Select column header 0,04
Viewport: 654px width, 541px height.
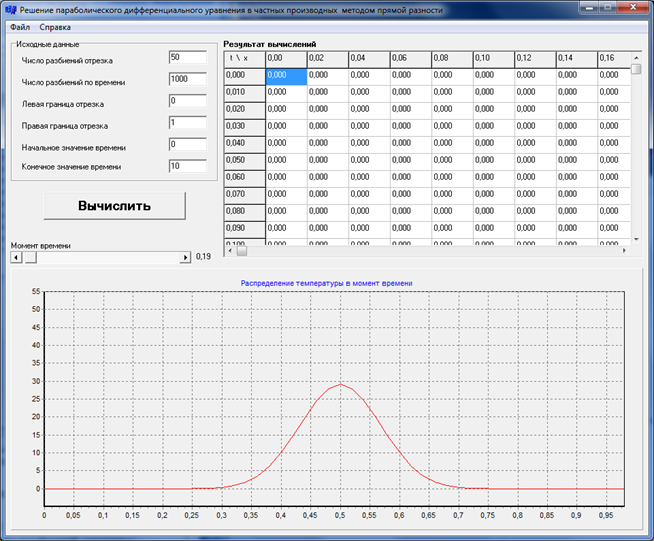pos(369,60)
